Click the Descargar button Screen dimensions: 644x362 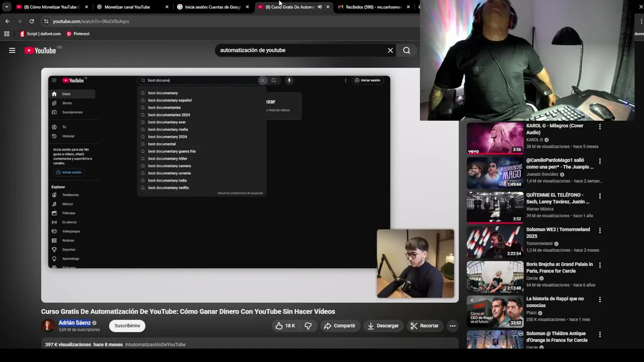(x=383, y=326)
